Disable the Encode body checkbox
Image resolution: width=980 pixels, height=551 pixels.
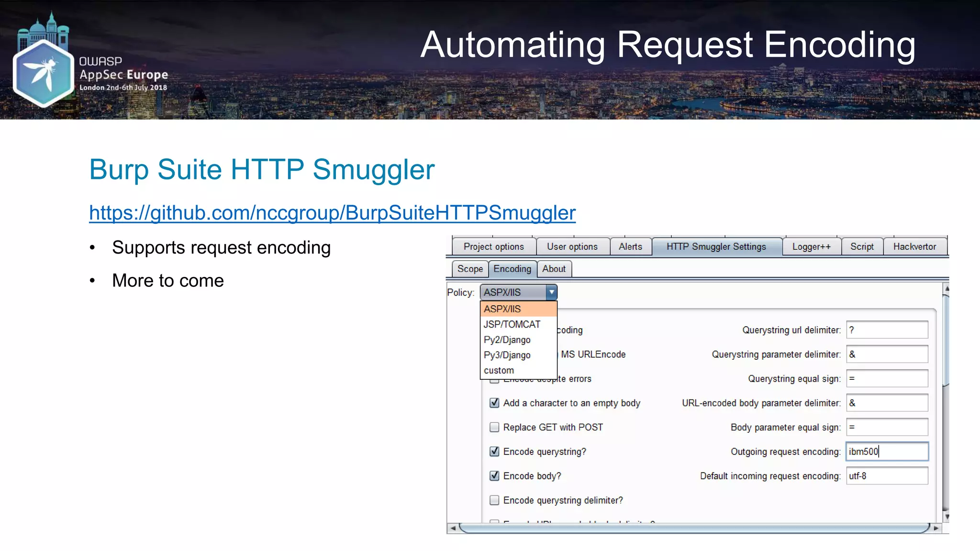coord(494,476)
